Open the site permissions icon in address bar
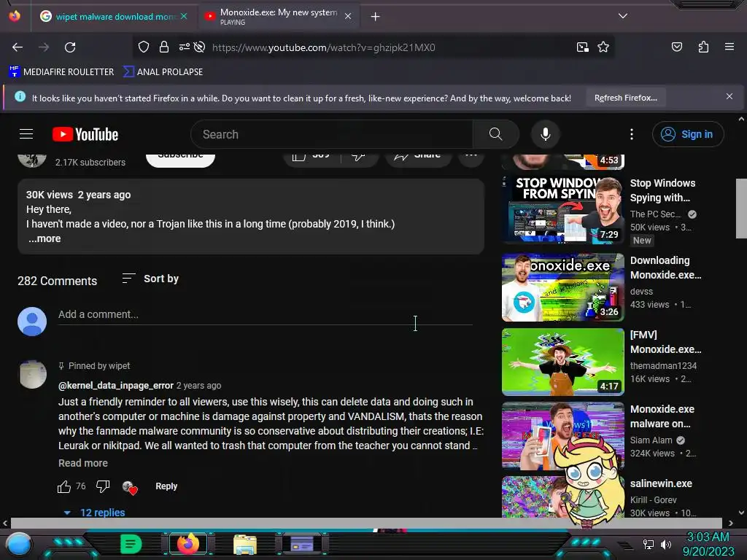The height and width of the screenshot is (560, 747). click(185, 47)
